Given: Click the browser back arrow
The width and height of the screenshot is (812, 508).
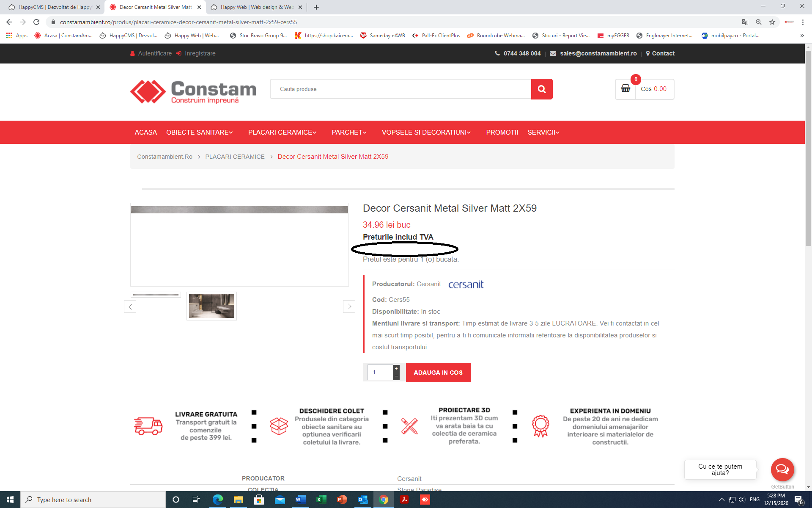Looking at the screenshot, I should click(x=9, y=22).
